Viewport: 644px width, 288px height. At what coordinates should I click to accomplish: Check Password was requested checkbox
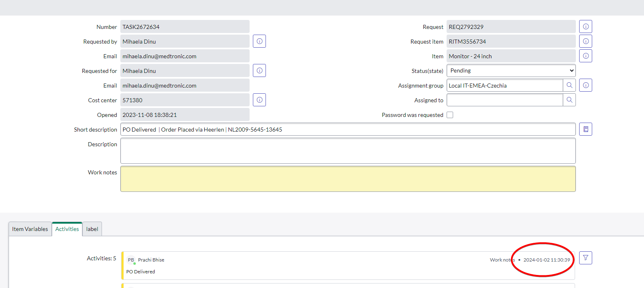[x=450, y=115]
